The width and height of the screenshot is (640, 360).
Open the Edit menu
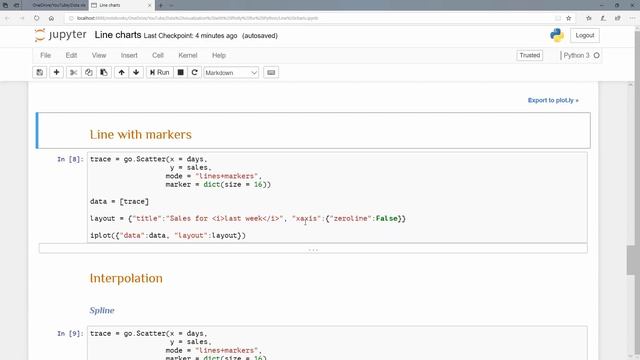coord(71,56)
